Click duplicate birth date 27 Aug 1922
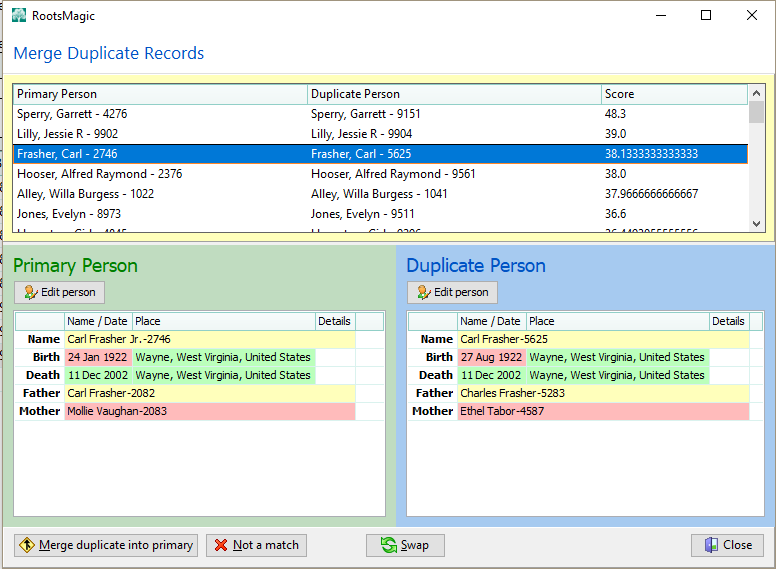Screen dimensions: 776x569 491,357
